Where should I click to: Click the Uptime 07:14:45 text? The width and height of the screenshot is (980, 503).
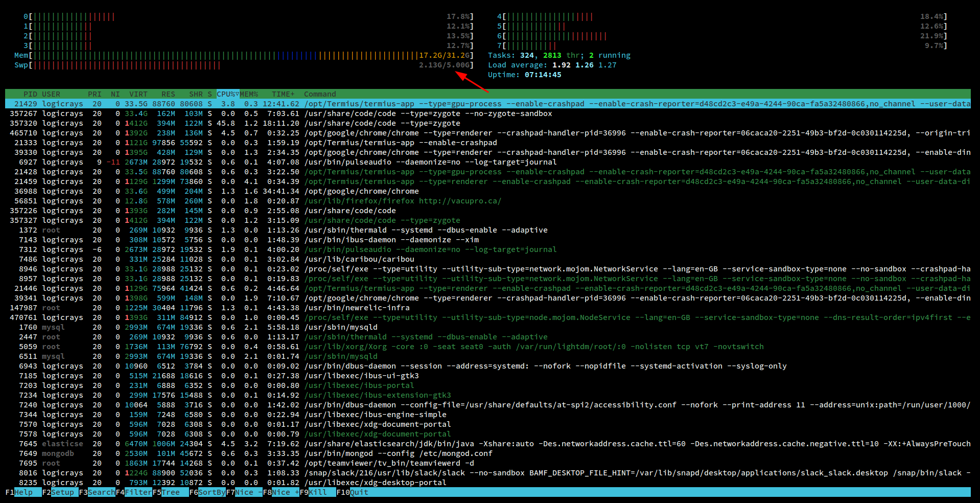click(x=525, y=75)
